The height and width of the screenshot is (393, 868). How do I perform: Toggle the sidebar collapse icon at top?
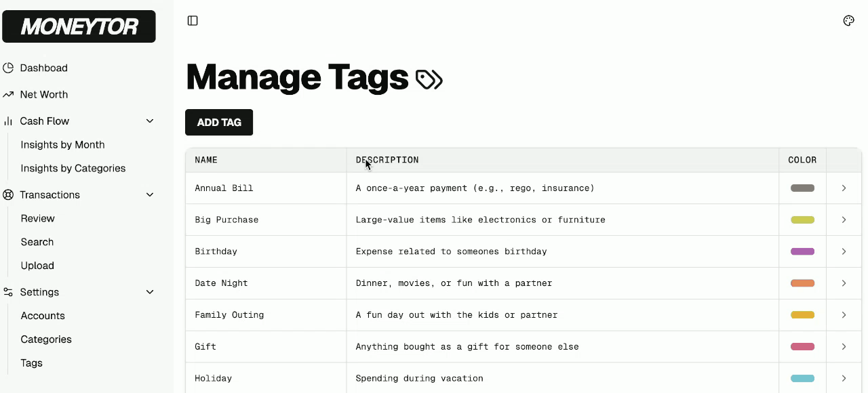click(193, 20)
